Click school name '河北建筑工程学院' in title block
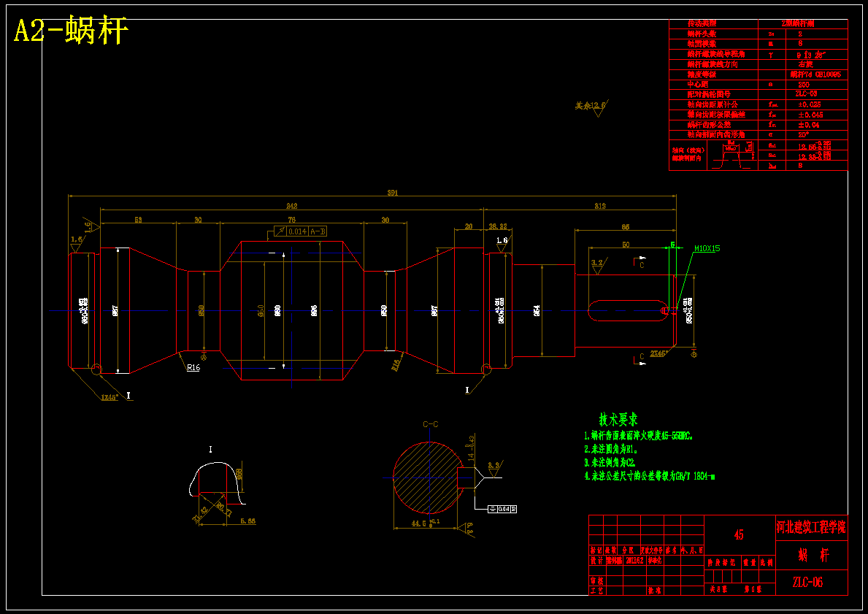Image resolution: width=868 pixels, height=614 pixels. [812, 528]
